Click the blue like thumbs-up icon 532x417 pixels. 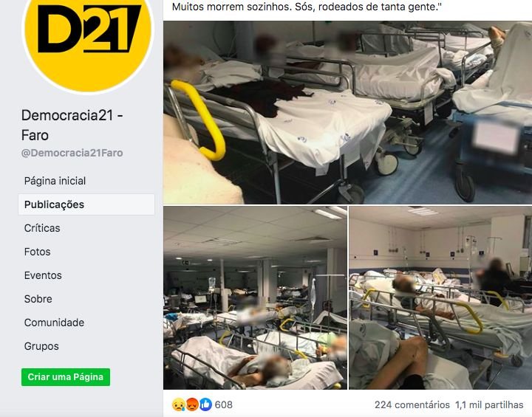tap(205, 404)
